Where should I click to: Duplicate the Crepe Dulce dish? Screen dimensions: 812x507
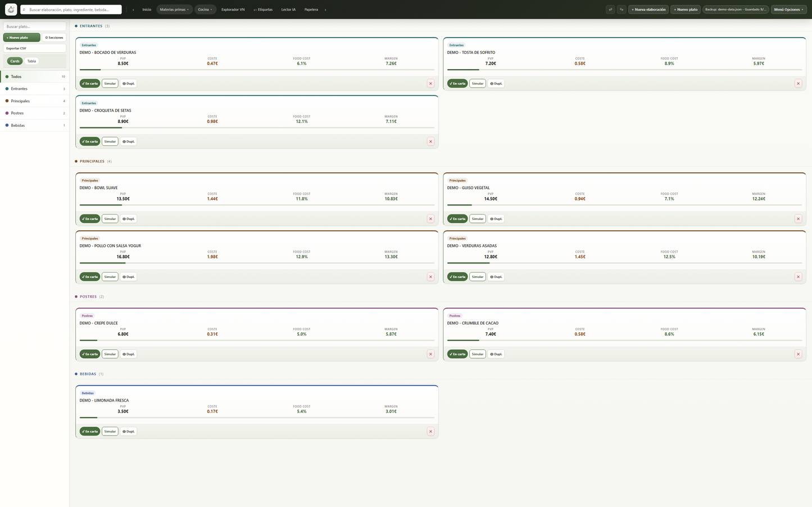tap(129, 354)
